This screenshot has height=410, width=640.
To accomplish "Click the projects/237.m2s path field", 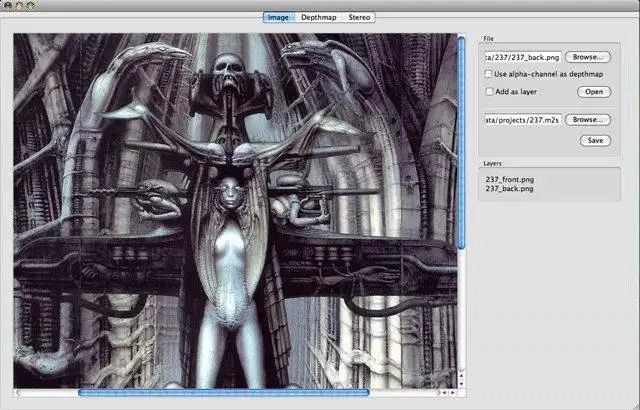I will click(x=522, y=120).
